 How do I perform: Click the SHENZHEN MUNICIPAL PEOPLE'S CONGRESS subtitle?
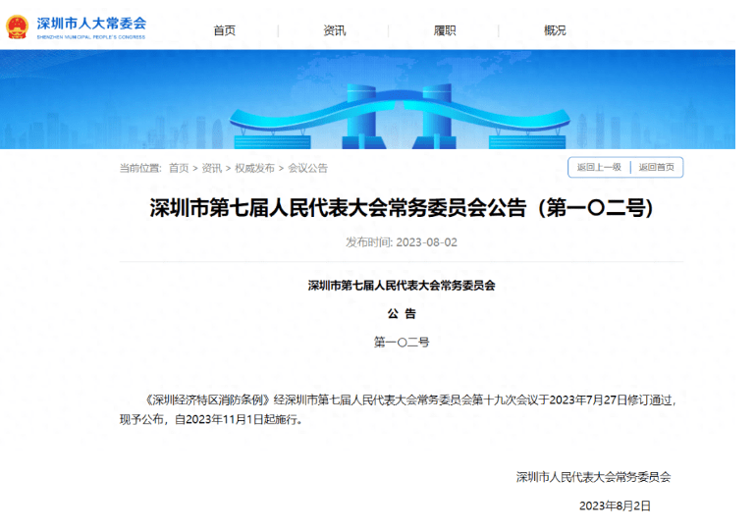pos(91,37)
